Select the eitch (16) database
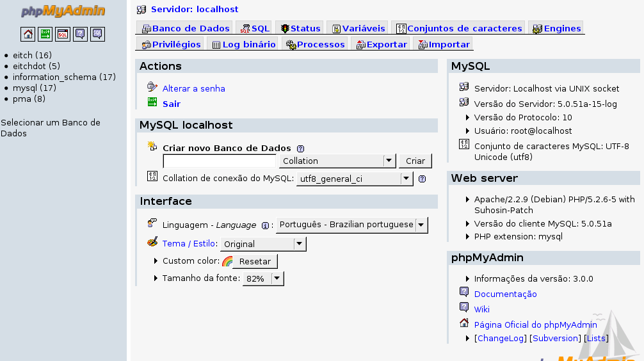 (32, 55)
